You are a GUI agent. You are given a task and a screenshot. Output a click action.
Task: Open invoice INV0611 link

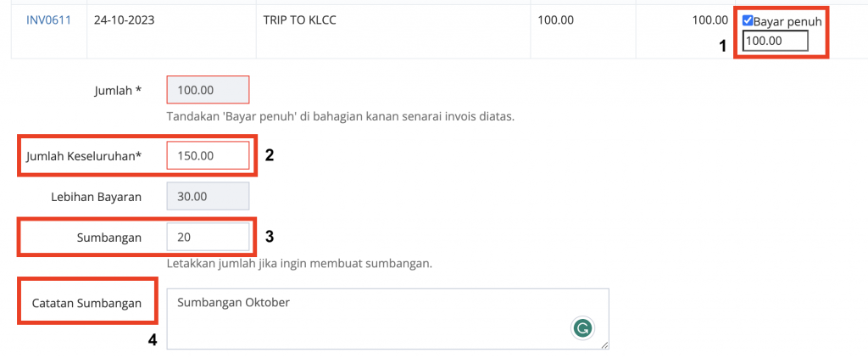(48, 21)
